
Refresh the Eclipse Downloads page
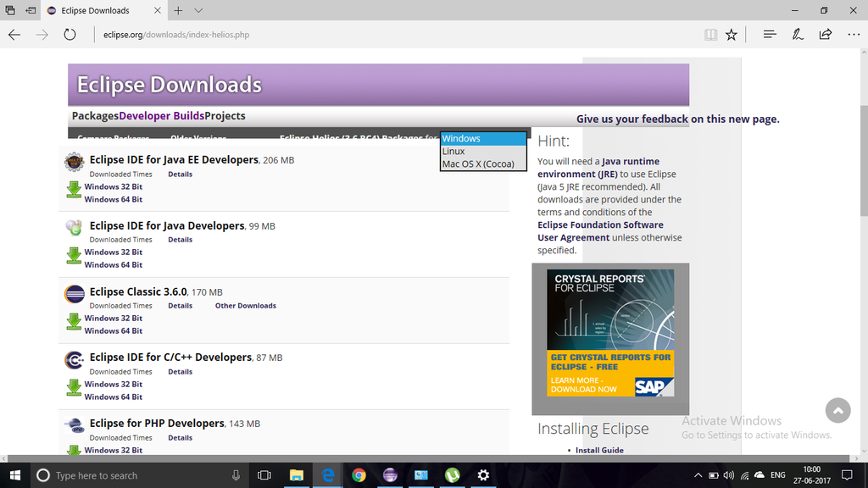tap(70, 34)
